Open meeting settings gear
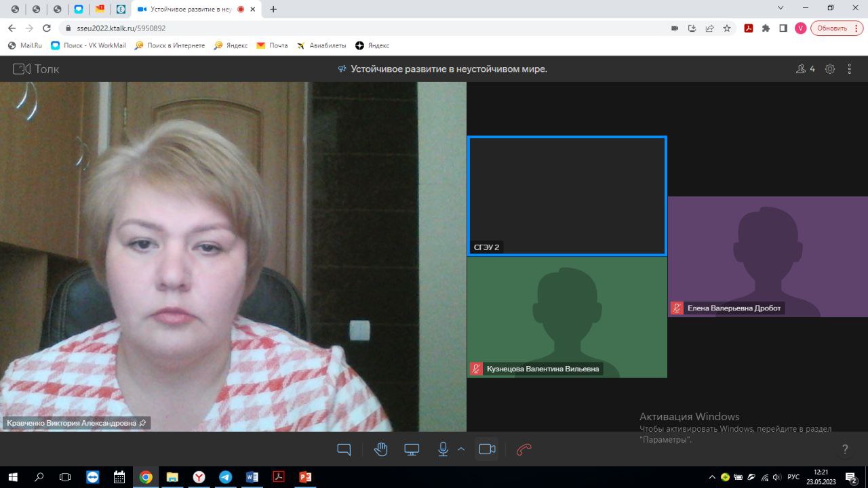 click(830, 68)
